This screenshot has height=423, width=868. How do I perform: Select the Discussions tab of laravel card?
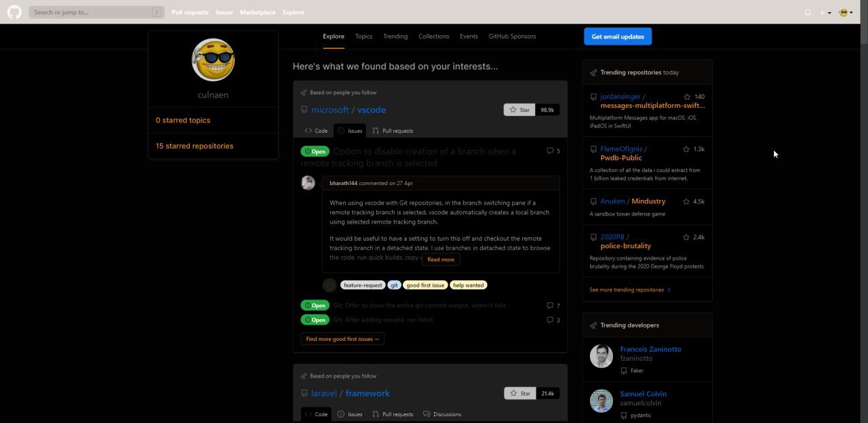click(x=441, y=414)
